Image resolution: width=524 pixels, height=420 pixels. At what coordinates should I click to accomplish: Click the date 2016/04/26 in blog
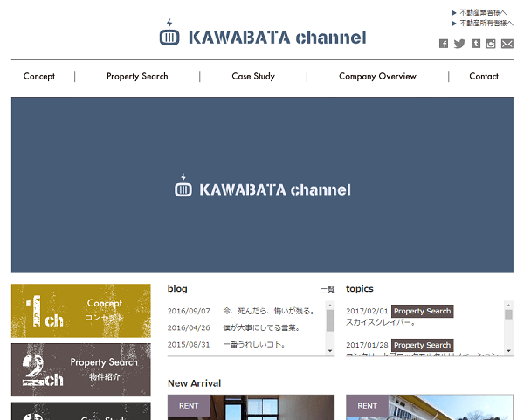pyautogui.click(x=189, y=327)
